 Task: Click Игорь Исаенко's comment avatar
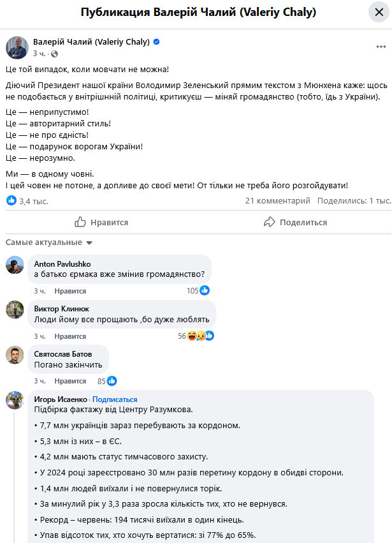[15, 401]
